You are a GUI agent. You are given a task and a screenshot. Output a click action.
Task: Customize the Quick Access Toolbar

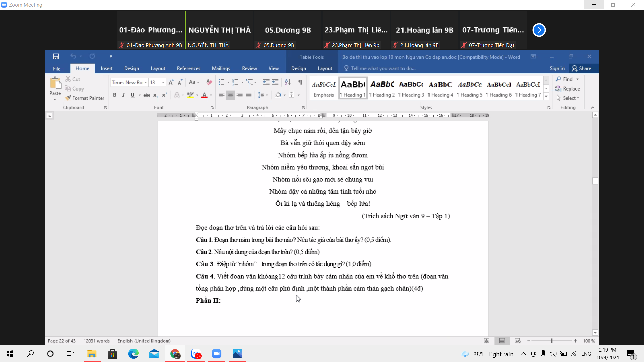pos(111,56)
